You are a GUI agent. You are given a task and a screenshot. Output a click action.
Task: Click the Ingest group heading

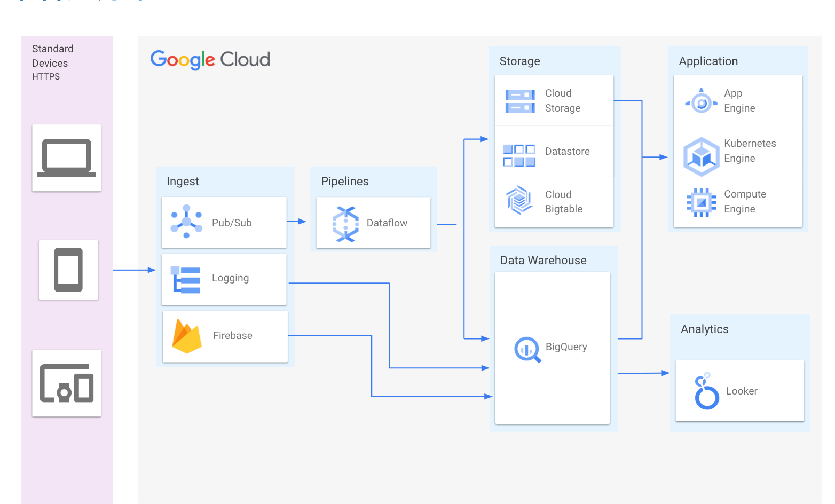coord(183,182)
